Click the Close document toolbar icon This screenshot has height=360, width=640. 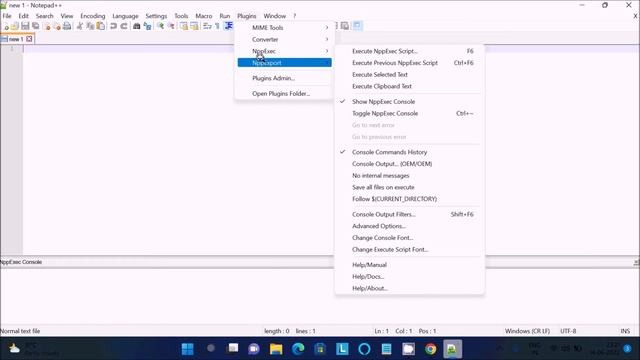point(47,27)
